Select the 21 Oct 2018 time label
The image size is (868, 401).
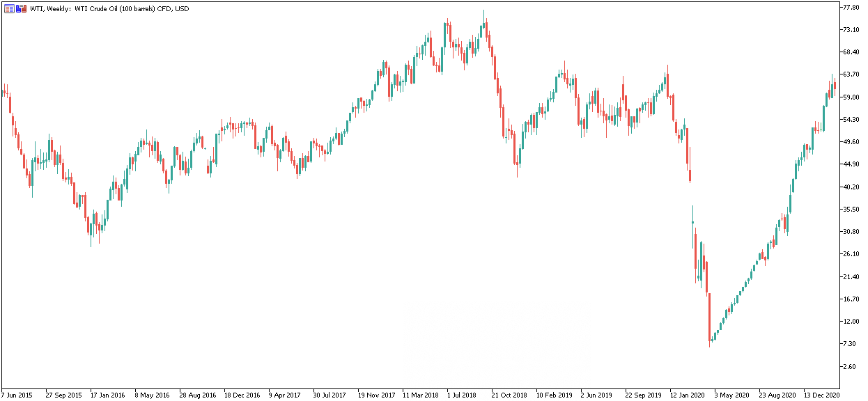point(510,395)
